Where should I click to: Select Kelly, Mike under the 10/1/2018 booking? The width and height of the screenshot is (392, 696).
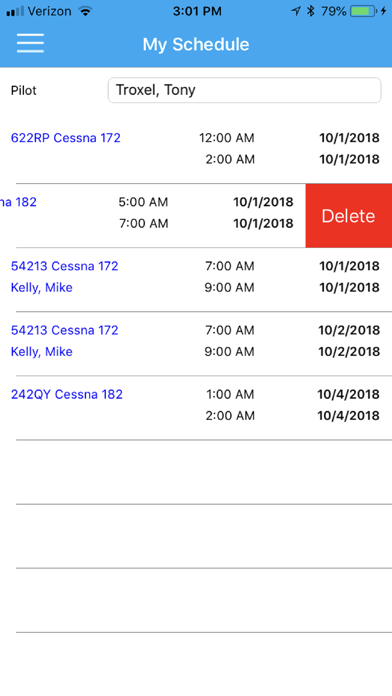[x=42, y=288]
